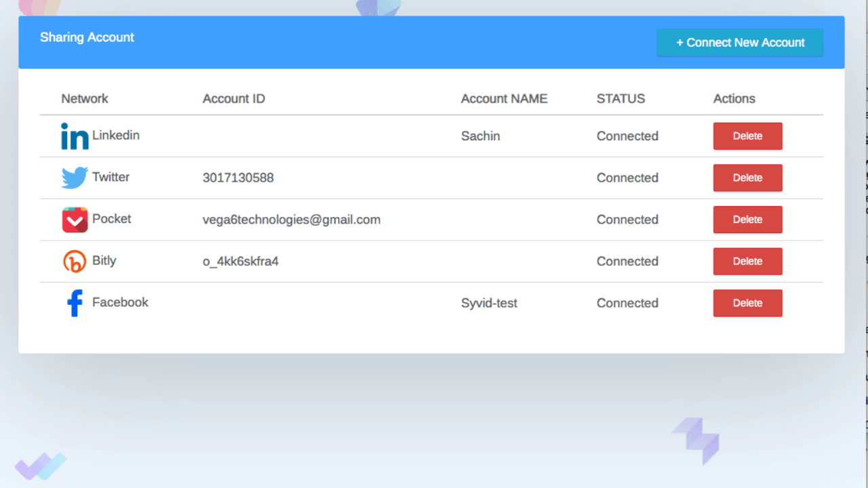Click Connected status in Bitly row
This screenshot has height=488, width=868.
(x=627, y=262)
